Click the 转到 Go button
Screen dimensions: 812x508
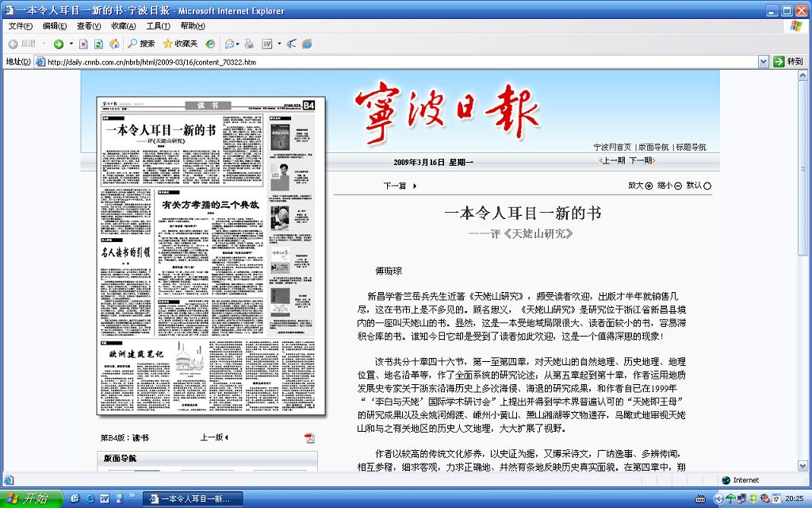click(788, 62)
